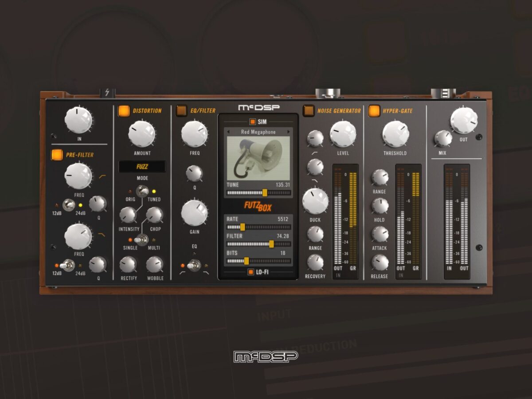This screenshot has height=399, width=532.
Task: Click the WOBBLE knob
Action: click(x=155, y=264)
